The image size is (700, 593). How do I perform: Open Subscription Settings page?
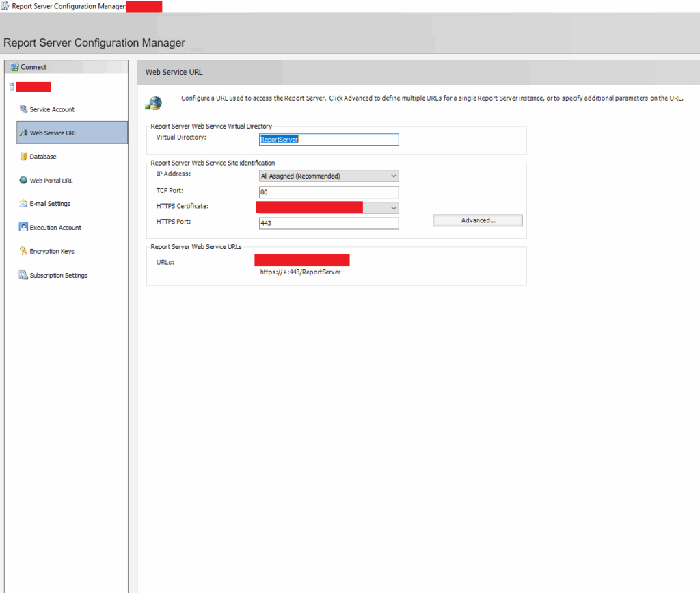pos(59,276)
